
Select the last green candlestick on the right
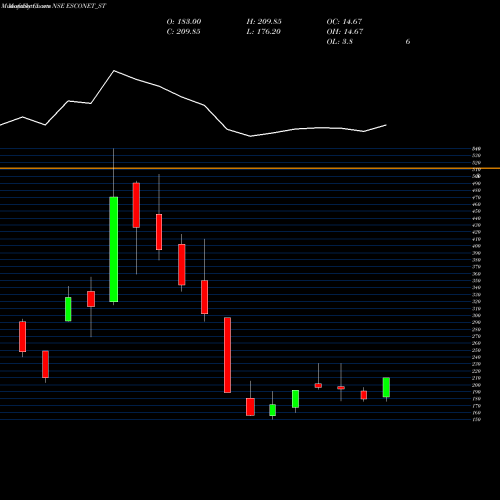[386, 387]
